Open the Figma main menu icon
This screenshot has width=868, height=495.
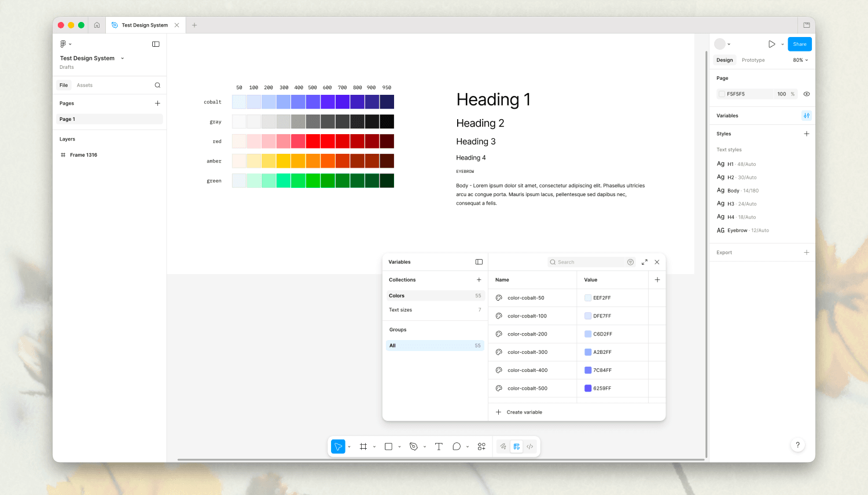coord(63,44)
